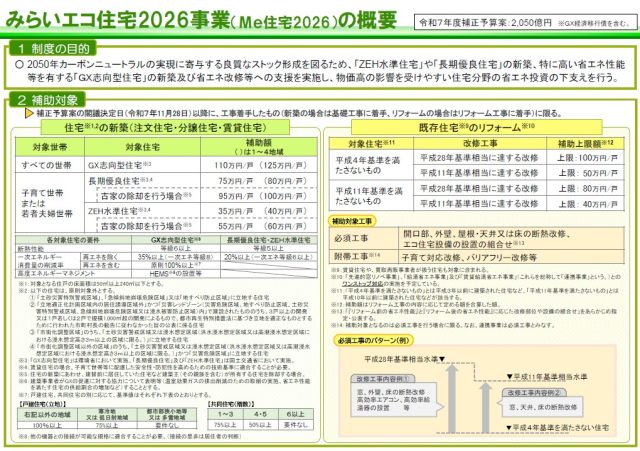Screen dimensions: 640x451
Task: Select the amount '75万円/戸 (80万円/戸)'
Action: 262,181
